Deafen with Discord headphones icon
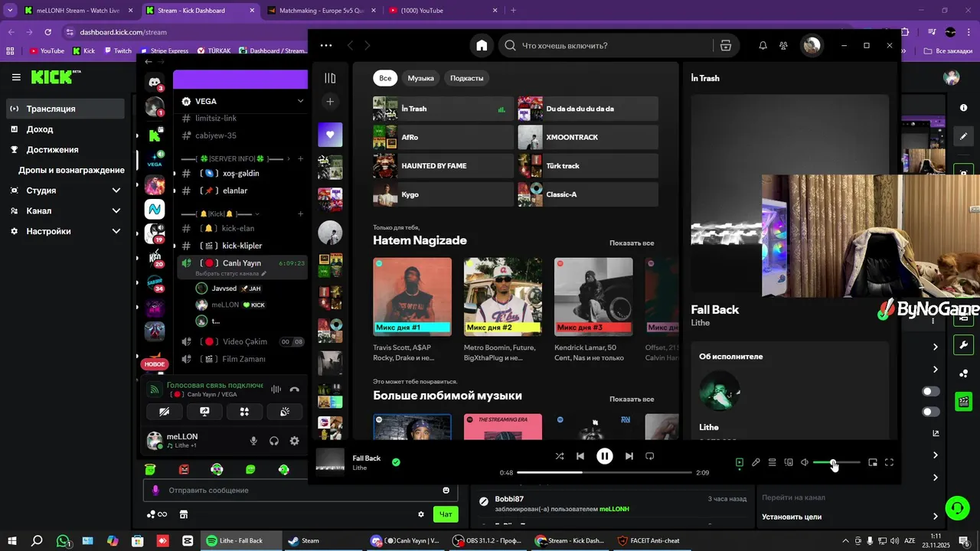Screen dimensions: 980x551 (274, 441)
